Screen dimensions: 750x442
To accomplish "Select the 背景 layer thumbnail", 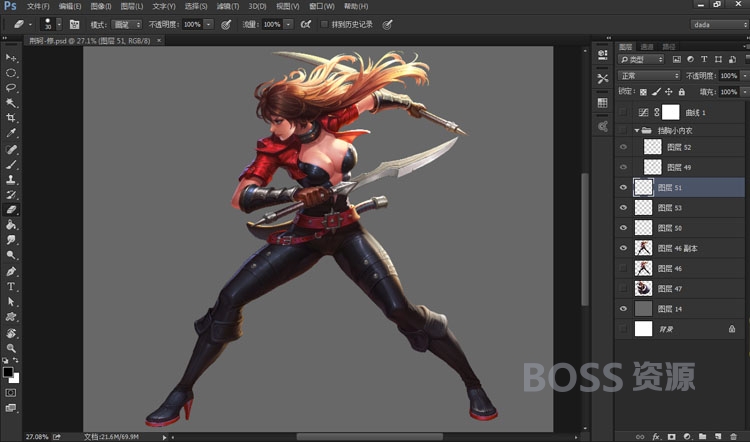I will pyautogui.click(x=643, y=329).
